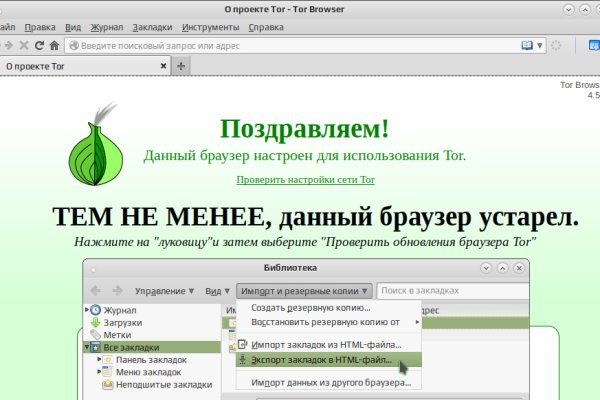
Task: Click 'Проверить настройки сети Tor' link
Action: coord(305,180)
